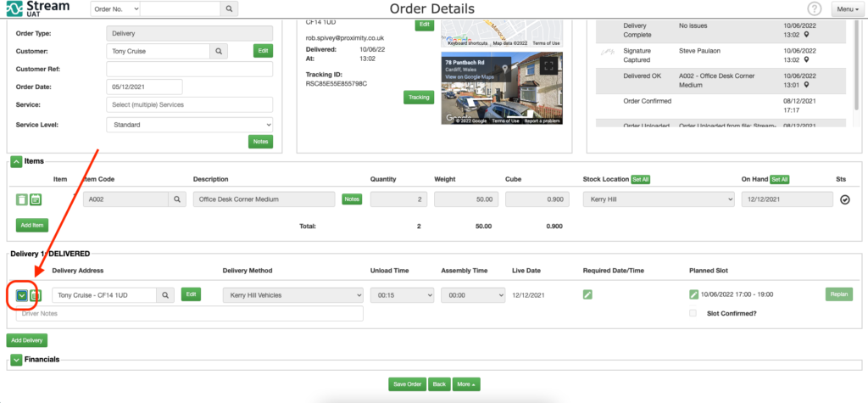Click the delete item trash icon
868x403 pixels.
pos(21,199)
